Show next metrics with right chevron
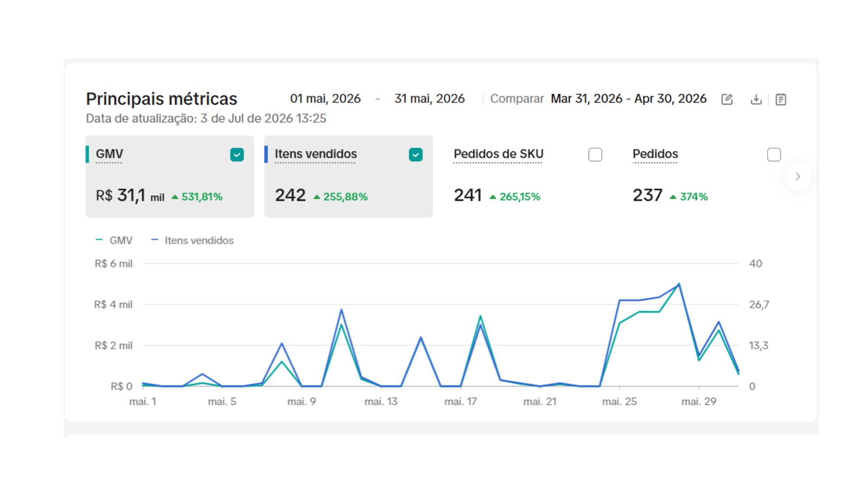Image resolution: width=868 pixels, height=488 pixels. pyautogui.click(x=798, y=177)
